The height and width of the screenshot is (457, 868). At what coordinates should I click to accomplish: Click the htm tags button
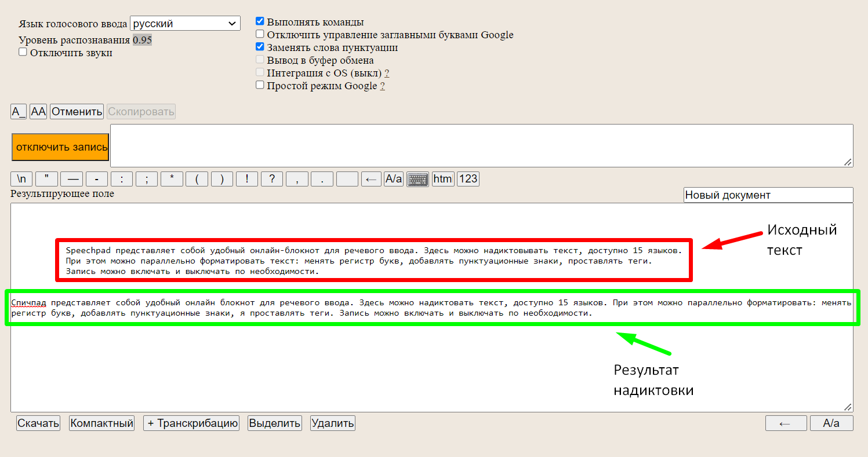point(443,179)
